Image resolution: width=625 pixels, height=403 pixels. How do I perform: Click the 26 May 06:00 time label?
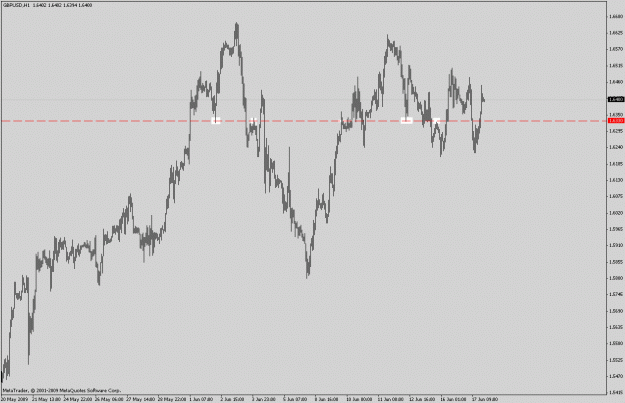[x=109, y=399]
